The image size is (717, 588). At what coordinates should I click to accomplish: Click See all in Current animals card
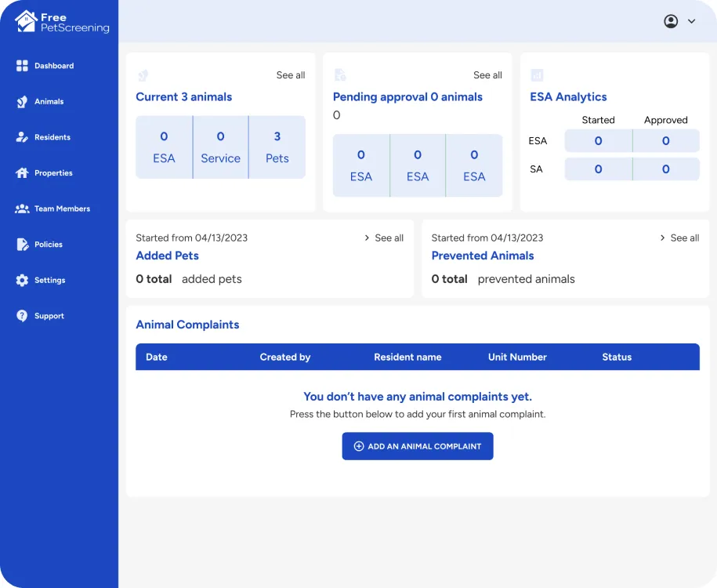coord(291,75)
